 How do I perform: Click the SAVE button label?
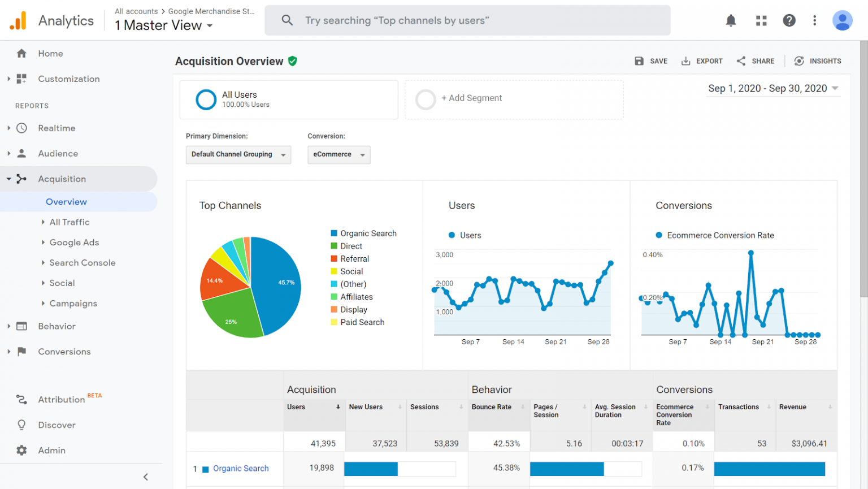[x=658, y=61]
